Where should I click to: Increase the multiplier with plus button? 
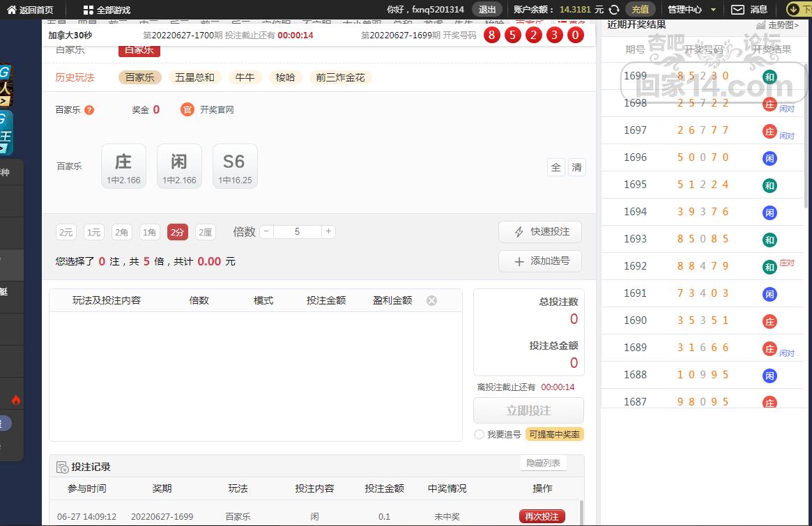tap(328, 231)
